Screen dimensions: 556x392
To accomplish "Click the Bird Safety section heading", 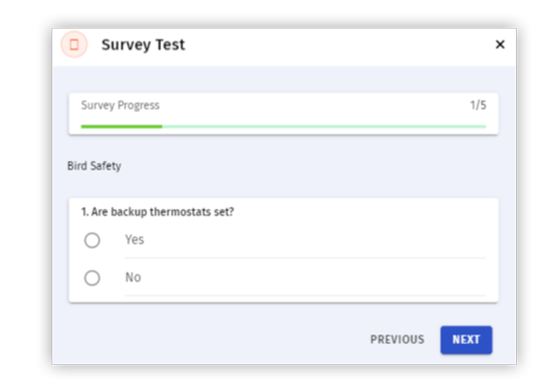I will click(x=94, y=166).
